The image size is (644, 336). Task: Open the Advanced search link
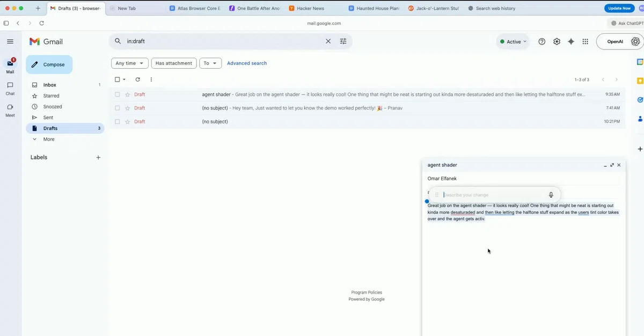(247, 63)
